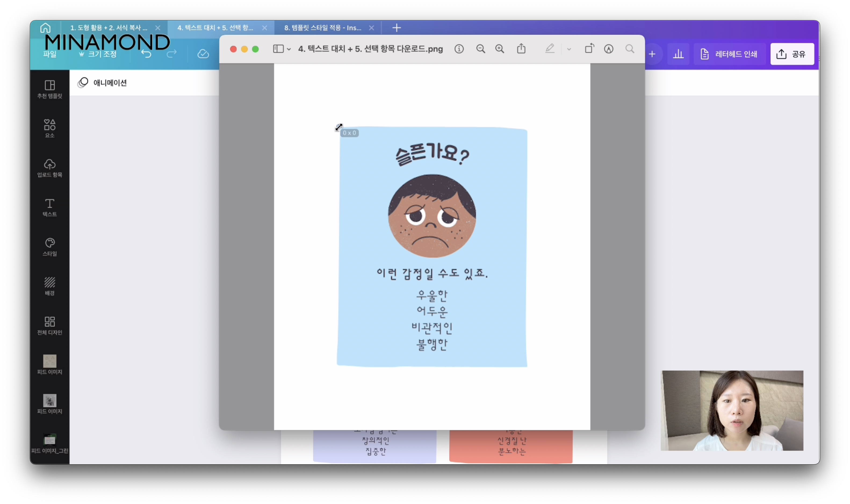The height and width of the screenshot is (504, 850).
Task: Click the Preview share icon
Action: (x=521, y=49)
